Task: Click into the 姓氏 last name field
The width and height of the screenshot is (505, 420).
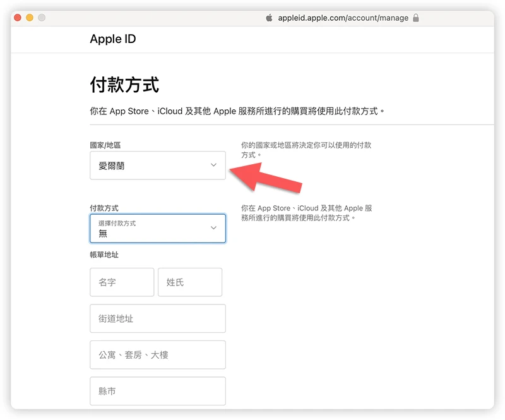Action: pos(190,282)
